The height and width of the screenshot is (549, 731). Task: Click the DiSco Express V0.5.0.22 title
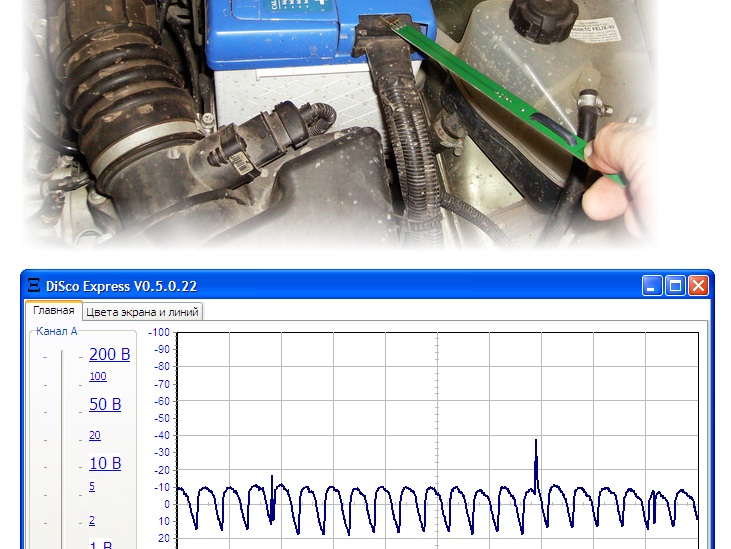click(x=121, y=286)
